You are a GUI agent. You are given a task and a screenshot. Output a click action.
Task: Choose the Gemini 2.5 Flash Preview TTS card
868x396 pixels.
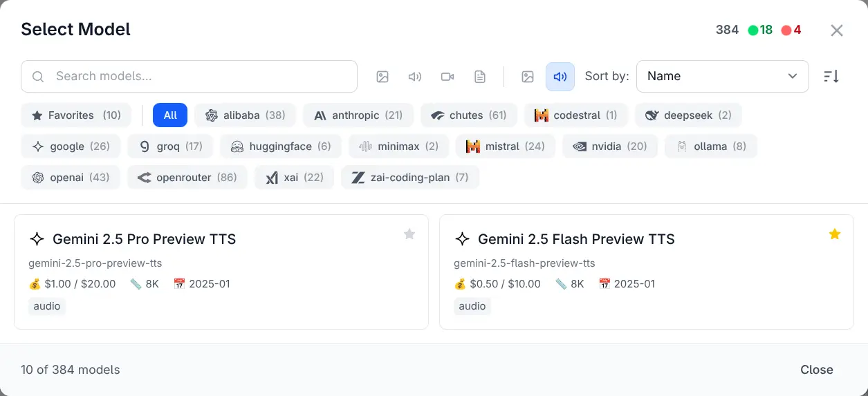coord(646,272)
